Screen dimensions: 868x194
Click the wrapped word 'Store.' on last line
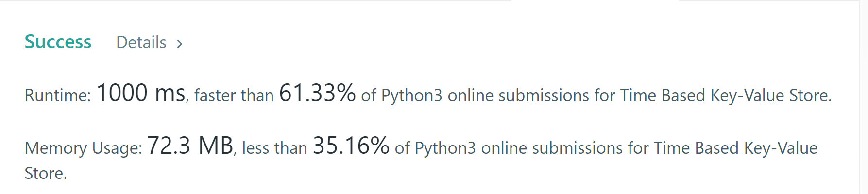tap(46, 174)
